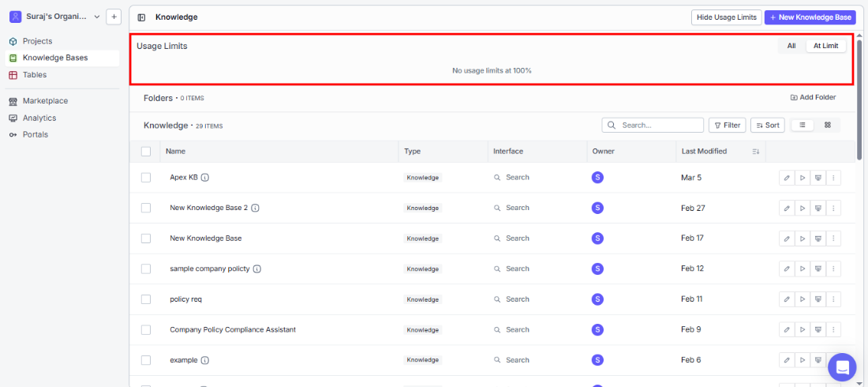This screenshot has width=868, height=387.
Task: Click info icon next to example
Action: (x=205, y=360)
